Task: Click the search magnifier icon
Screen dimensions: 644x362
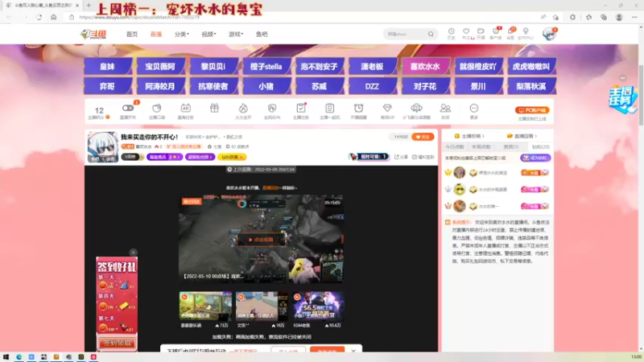Action: pyautogui.click(x=431, y=34)
